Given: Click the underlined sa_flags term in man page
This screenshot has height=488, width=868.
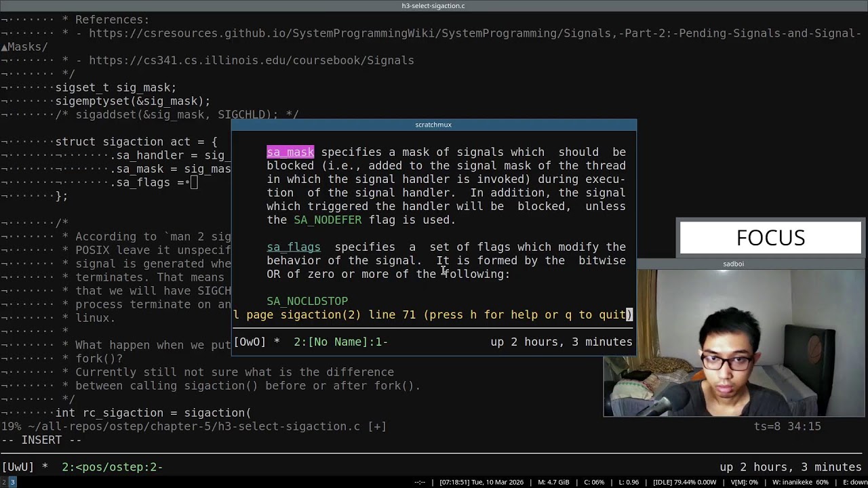Looking at the screenshot, I should point(294,247).
